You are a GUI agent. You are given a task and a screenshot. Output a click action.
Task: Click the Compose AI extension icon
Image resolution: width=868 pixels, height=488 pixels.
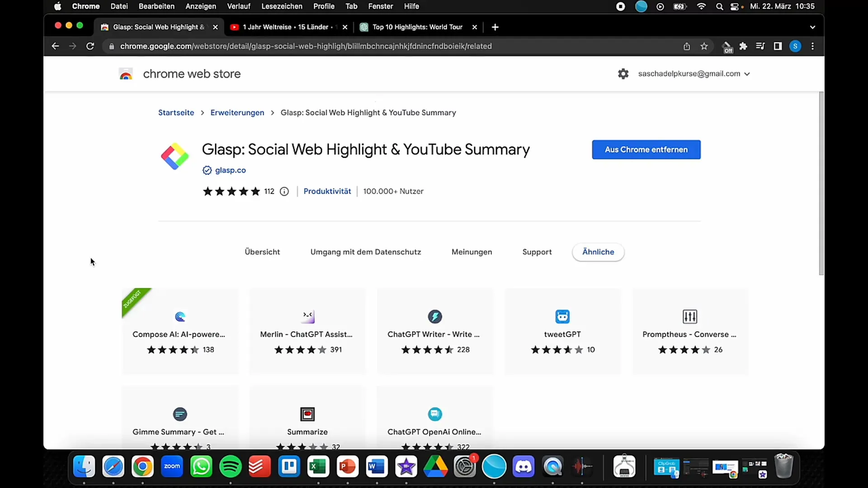pyautogui.click(x=180, y=316)
